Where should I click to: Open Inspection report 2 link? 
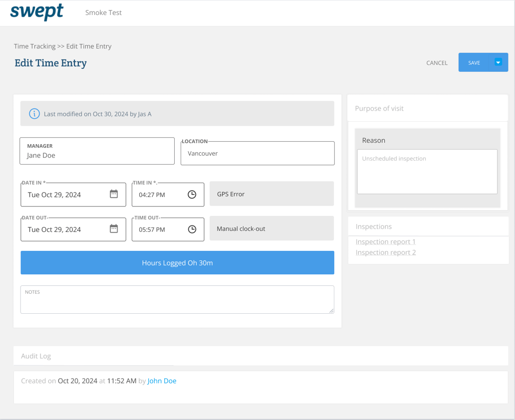pyautogui.click(x=385, y=252)
